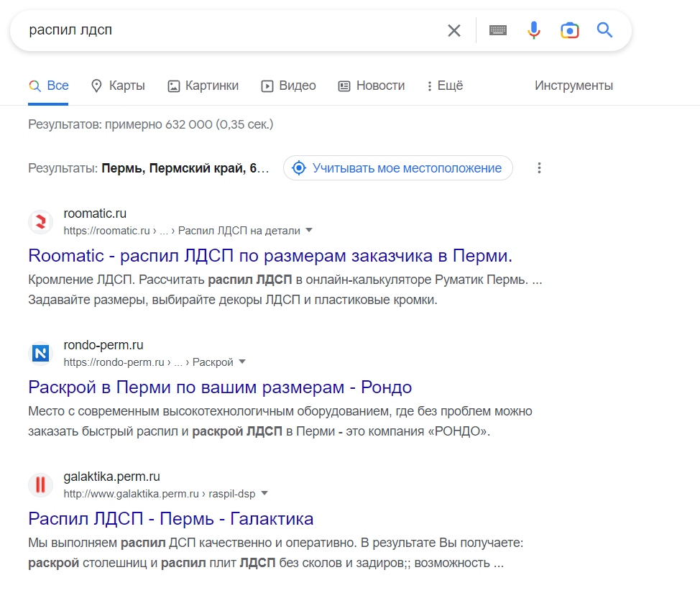The image size is (700, 593).
Task: Expand dropdown arrow next to roomatic.ru URL
Action: [309, 231]
